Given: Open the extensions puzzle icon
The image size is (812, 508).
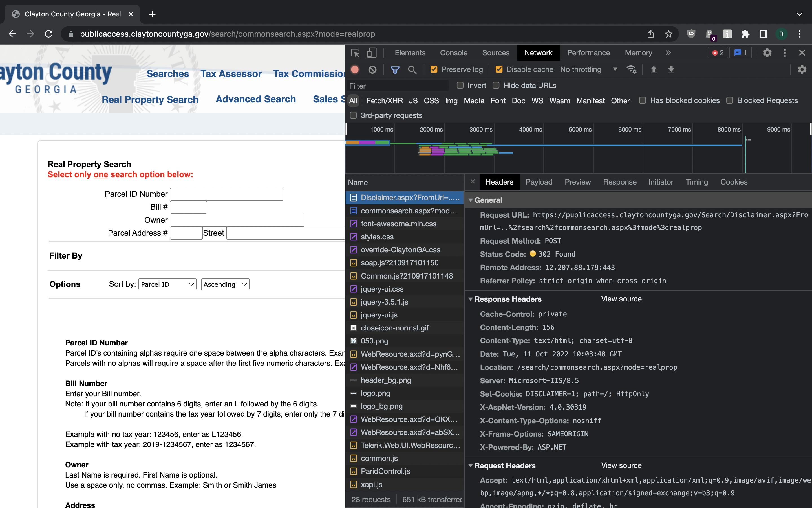Looking at the screenshot, I should tap(745, 34).
